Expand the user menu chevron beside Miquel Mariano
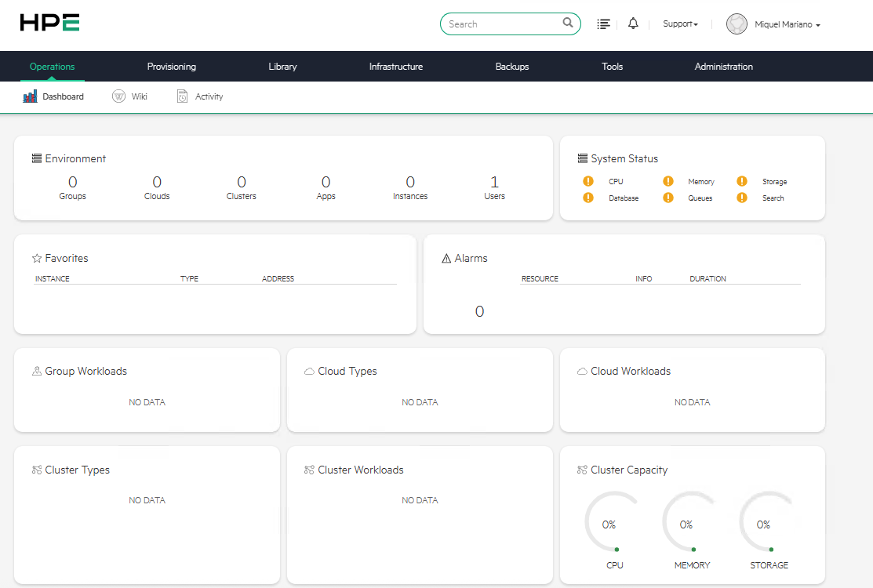 pyautogui.click(x=816, y=24)
